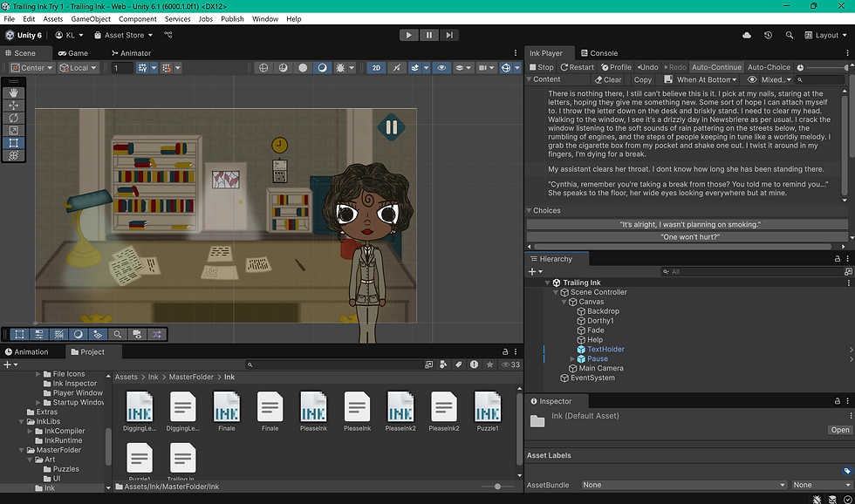Toggle hidden packages count 33
This screenshot has width=855, height=504.
pyautogui.click(x=511, y=364)
